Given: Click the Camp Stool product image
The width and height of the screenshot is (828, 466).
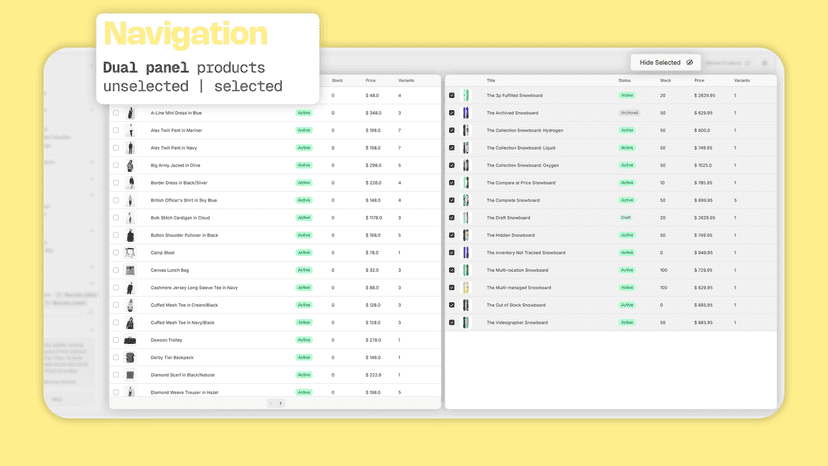Looking at the screenshot, I should pos(130,253).
